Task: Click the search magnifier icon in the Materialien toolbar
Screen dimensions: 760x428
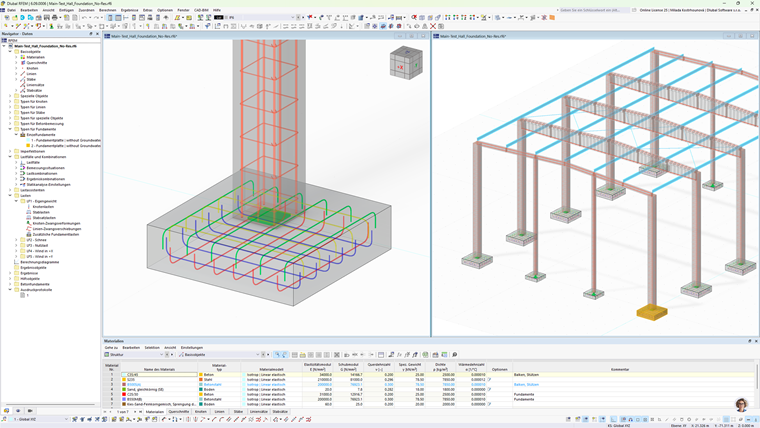Action: point(455,355)
